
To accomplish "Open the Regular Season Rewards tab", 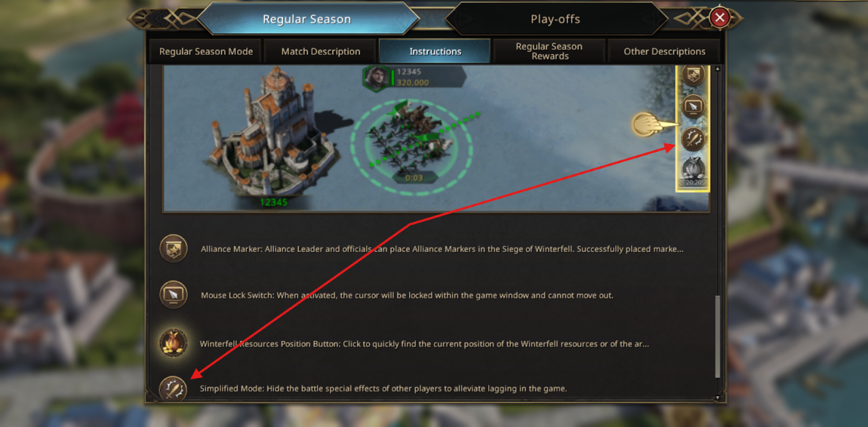I will coord(549,51).
